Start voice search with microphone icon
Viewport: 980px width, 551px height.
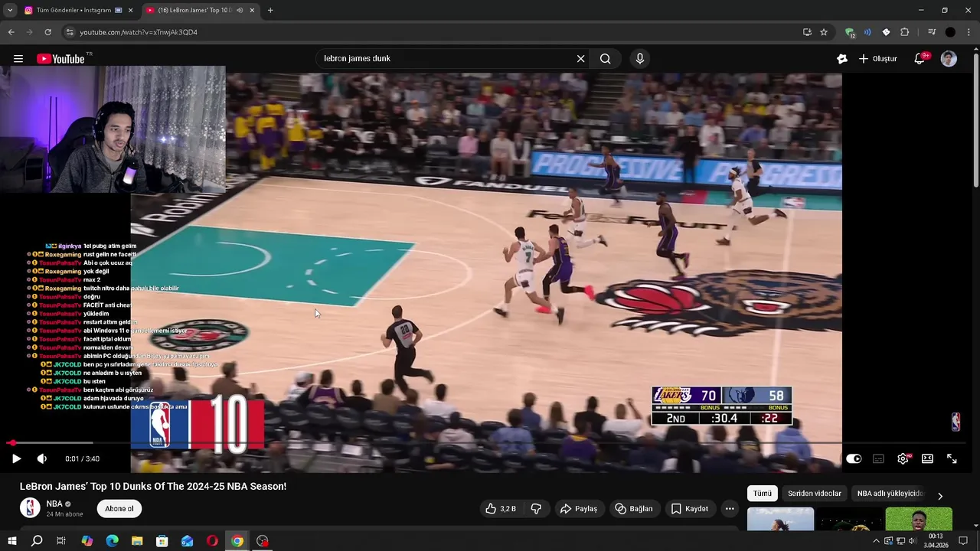tap(640, 59)
